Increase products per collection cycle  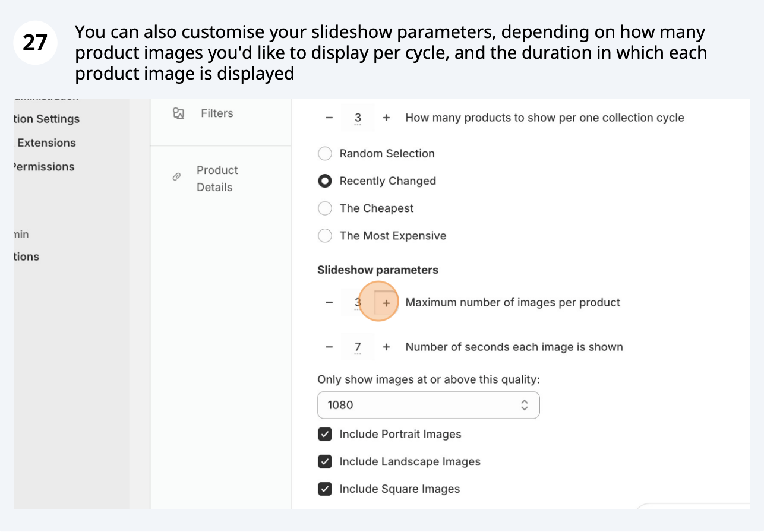pos(386,118)
